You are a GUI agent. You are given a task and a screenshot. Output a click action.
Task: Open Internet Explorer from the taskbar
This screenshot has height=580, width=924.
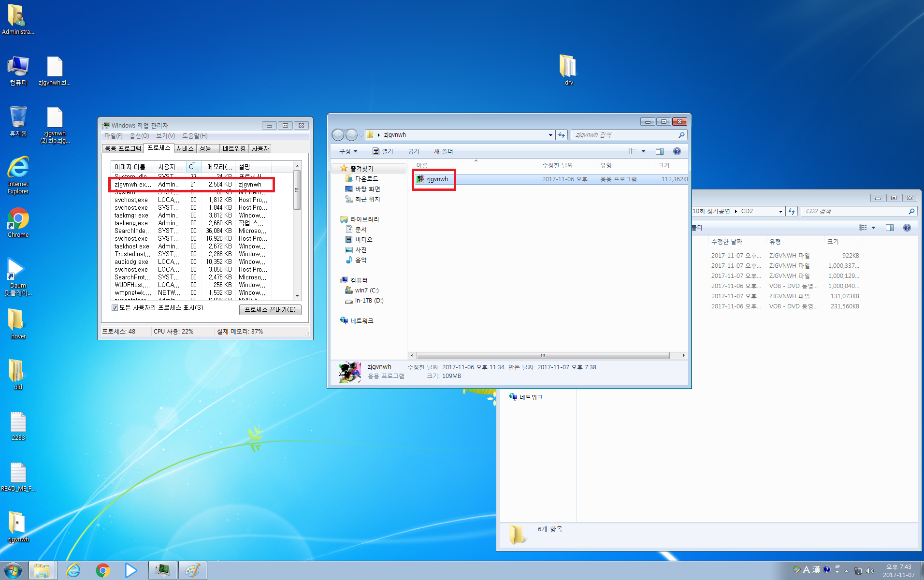coord(73,570)
